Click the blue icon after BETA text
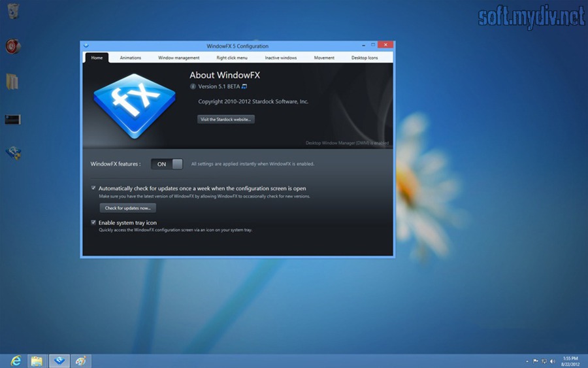Screen dimensions: 588x368 (244, 87)
